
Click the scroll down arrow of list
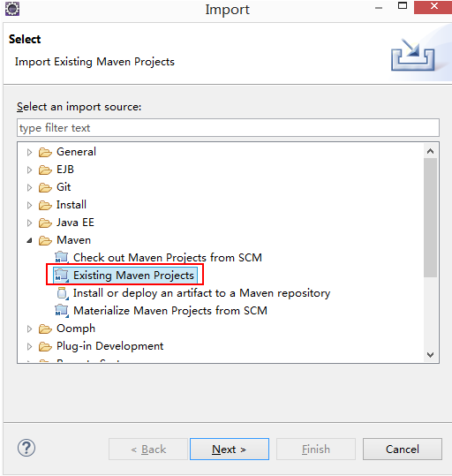(x=431, y=355)
